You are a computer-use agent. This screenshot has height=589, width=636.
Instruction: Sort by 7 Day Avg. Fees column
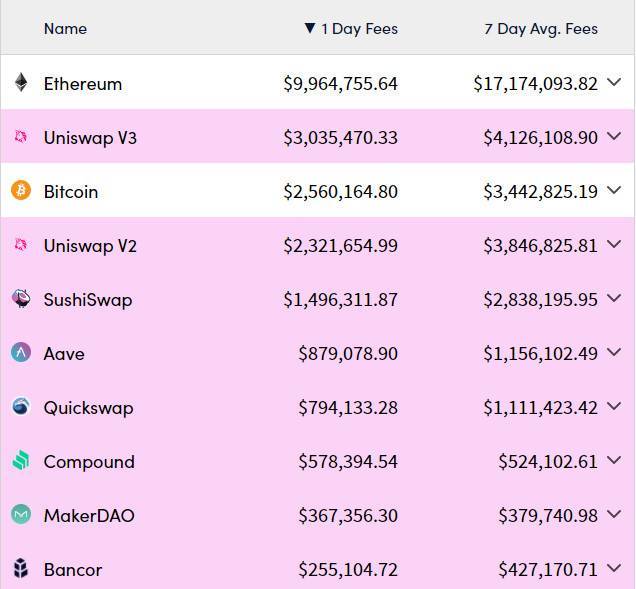[541, 29]
